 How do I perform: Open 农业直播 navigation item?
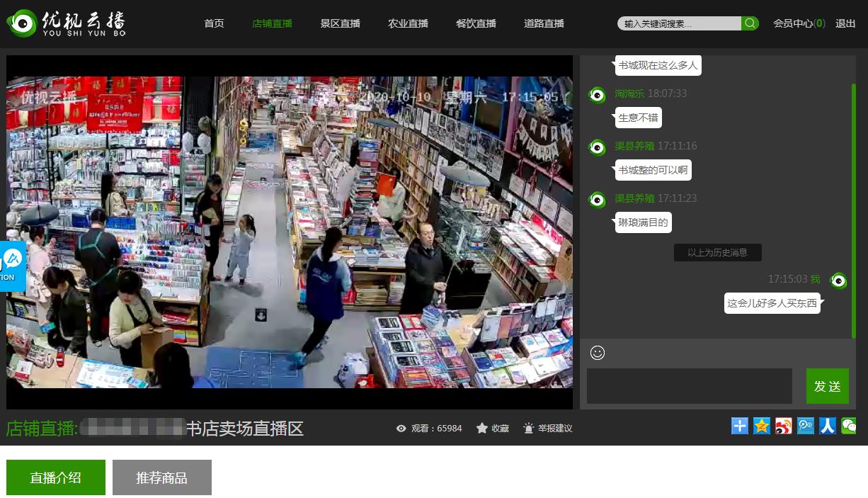tap(408, 23)
